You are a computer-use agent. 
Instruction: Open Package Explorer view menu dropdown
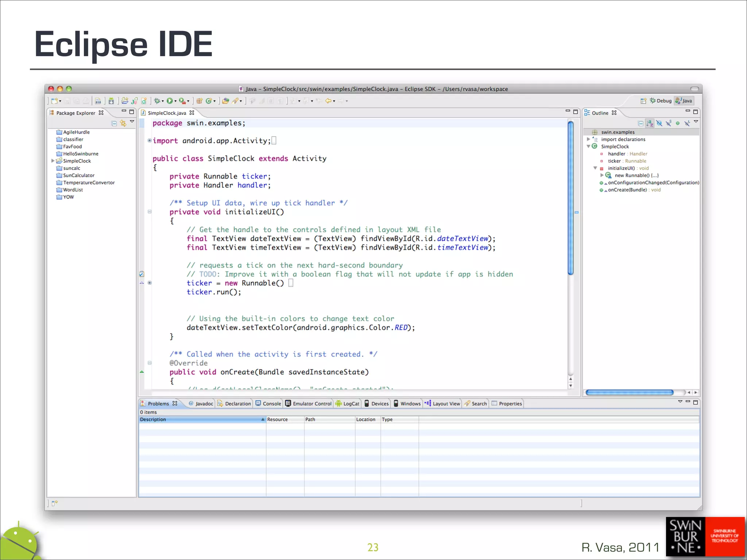[132, 121]
